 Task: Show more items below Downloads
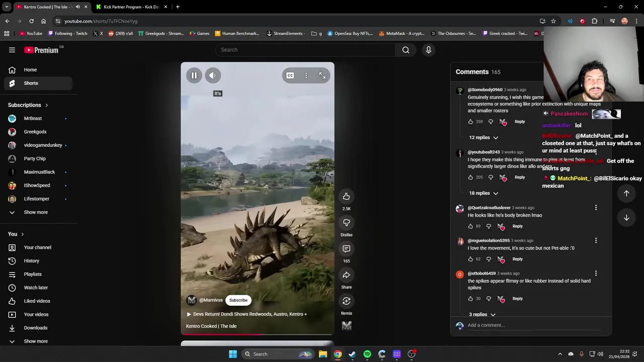(38, 341)
